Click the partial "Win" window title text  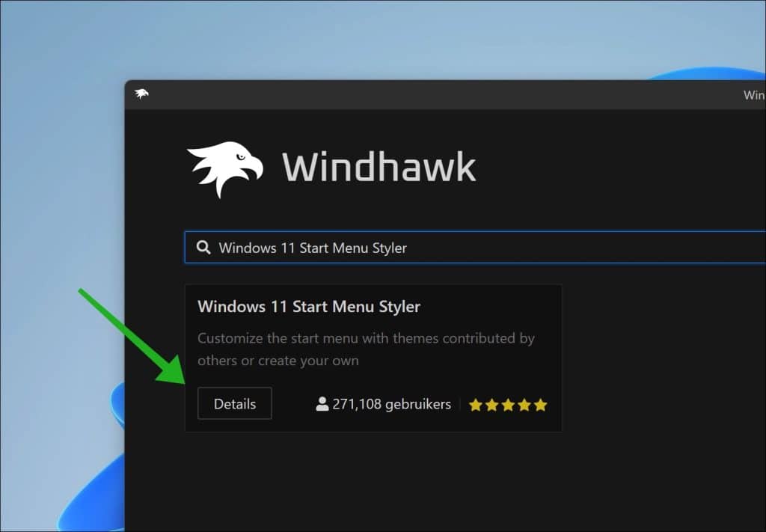(x=753, y=95)
